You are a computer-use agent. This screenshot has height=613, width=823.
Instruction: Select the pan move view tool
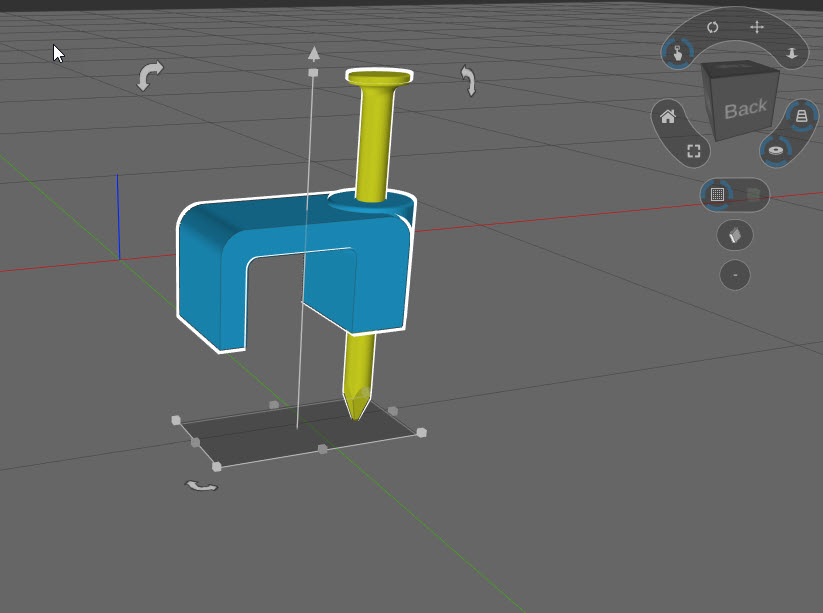(756, 27)
